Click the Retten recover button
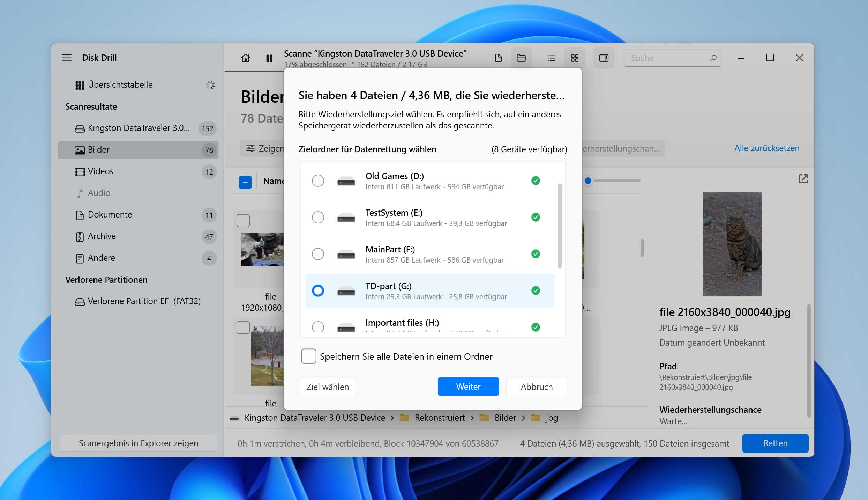Viewport: 868px width, 500px height. pos(775,443)
